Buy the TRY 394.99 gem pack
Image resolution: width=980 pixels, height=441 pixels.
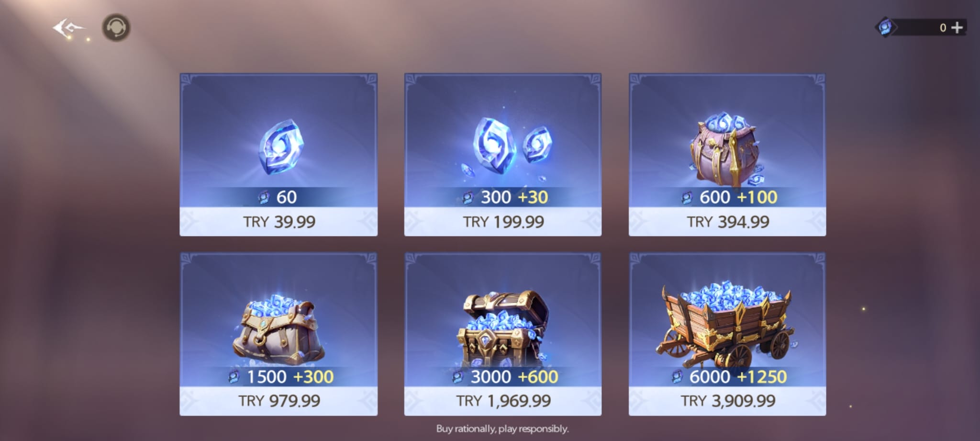727,222
